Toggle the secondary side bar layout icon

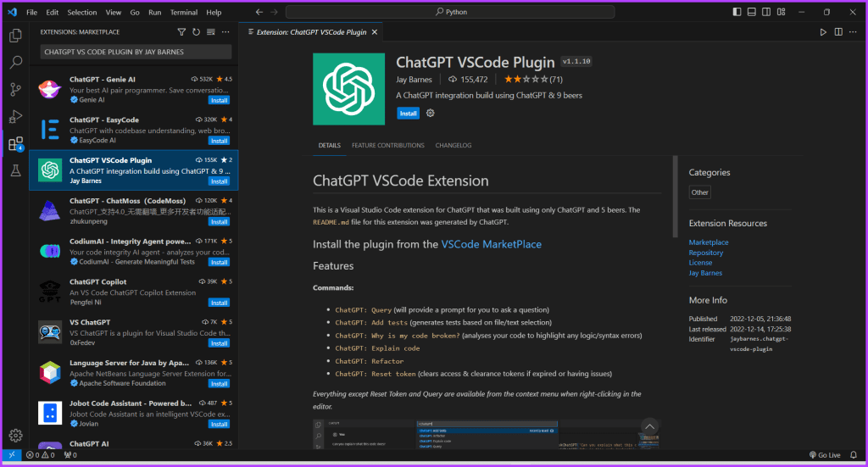tap(766, 12)
